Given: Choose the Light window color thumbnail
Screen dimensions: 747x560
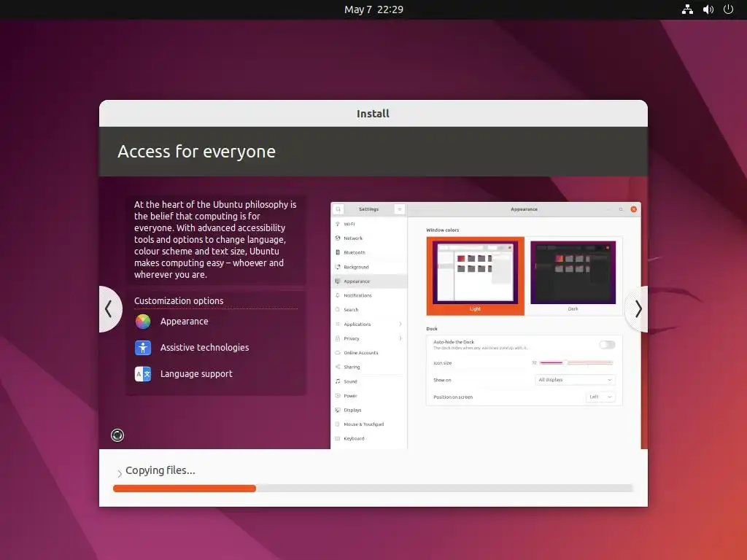Looking at the screenshot, I should coord(475,276).
